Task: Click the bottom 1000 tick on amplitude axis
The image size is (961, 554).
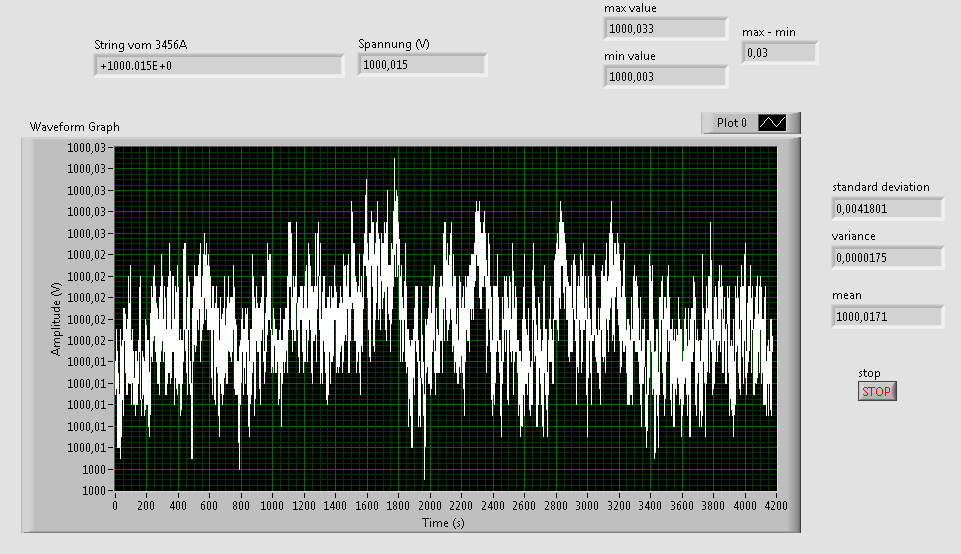Action: (94, 490)
